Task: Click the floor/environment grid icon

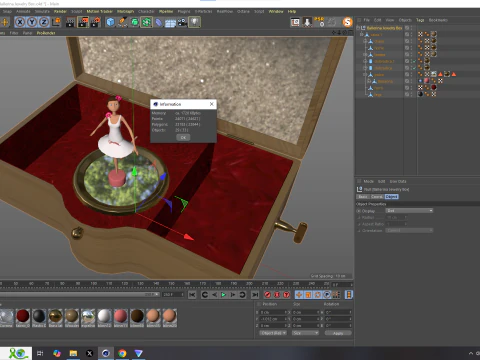Action: pyautogui.click(x=170, y=23)
